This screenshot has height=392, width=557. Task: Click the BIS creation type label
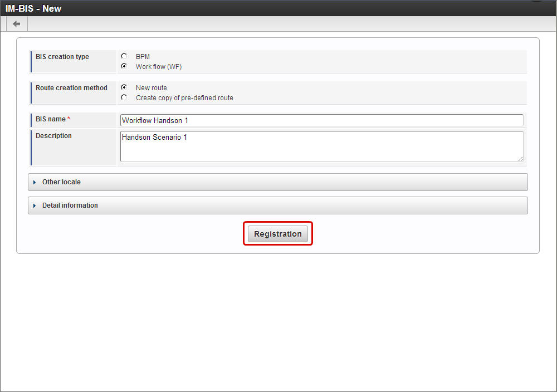(x=62, y=57)
